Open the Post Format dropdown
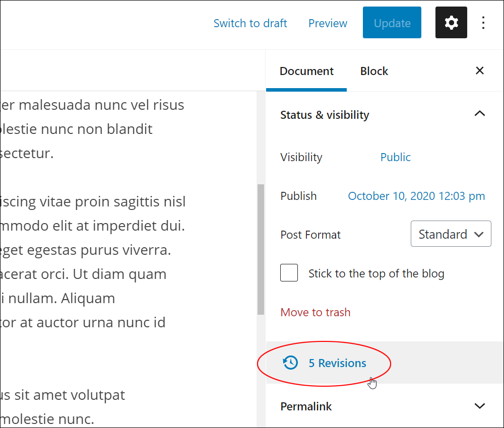Screen dimensions: 504x428 pyautogui.click(x=451, y=234)
